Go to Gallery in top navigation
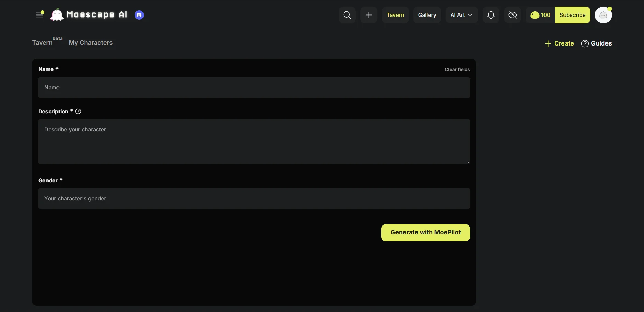 point(427,15)
